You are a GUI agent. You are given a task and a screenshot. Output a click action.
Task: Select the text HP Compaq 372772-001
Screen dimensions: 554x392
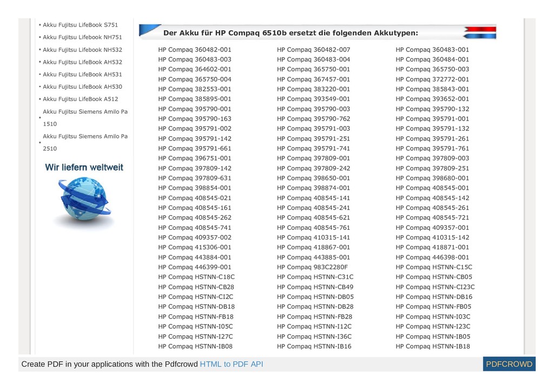tap(432, 79)
